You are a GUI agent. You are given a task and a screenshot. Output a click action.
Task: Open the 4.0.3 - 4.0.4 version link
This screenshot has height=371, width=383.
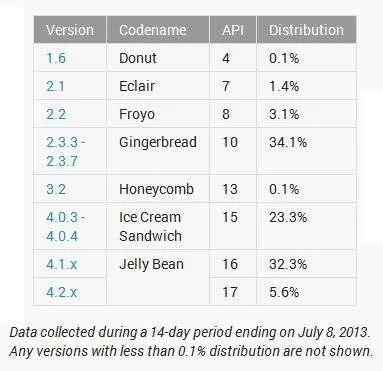[x=65, y=227]
